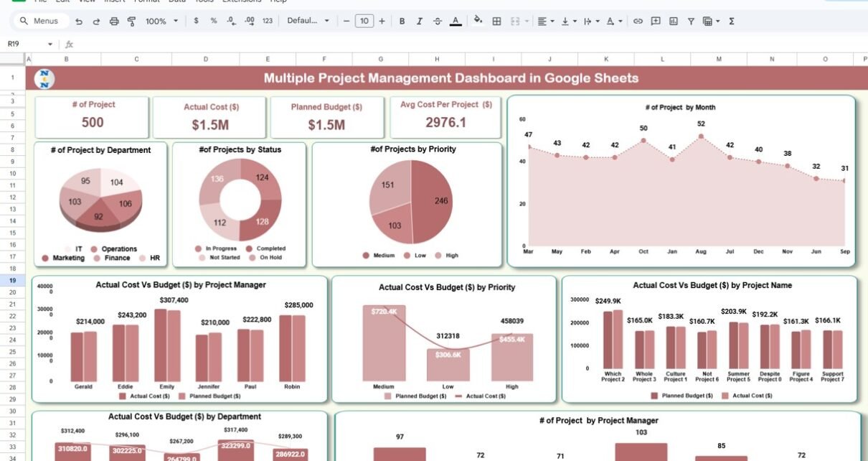Create a filter with the funnel icon

point(691,22)
